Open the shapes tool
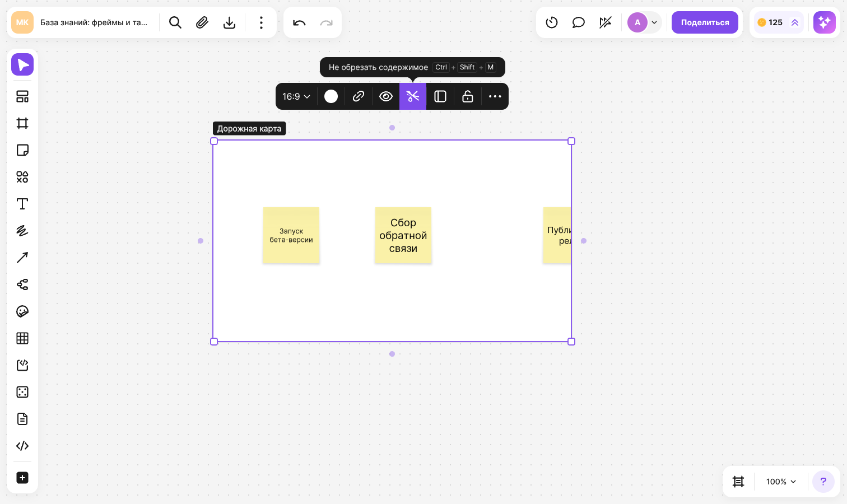Screen dimensions: 847x504 click(x=22, y=177)
